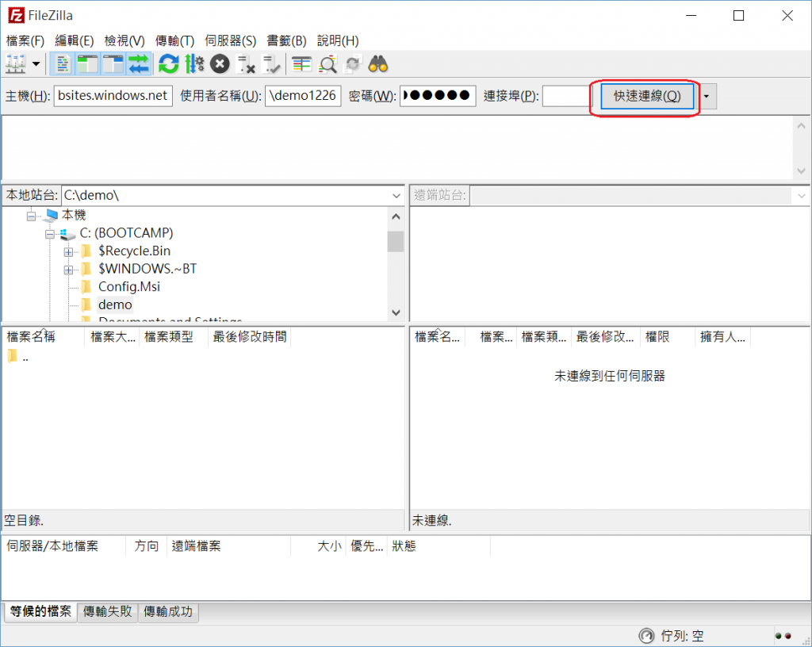812x647 pixels.
Task: Select the Config.Msi folder
Action: (x=129, y=287)
